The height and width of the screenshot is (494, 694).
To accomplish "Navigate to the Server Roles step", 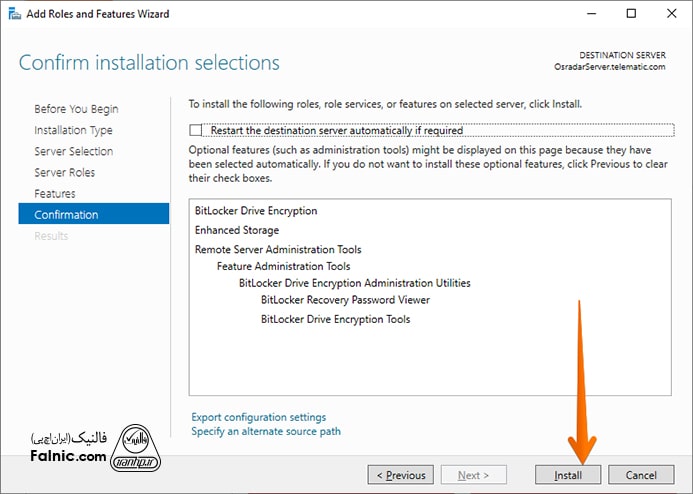I will 64,172.
